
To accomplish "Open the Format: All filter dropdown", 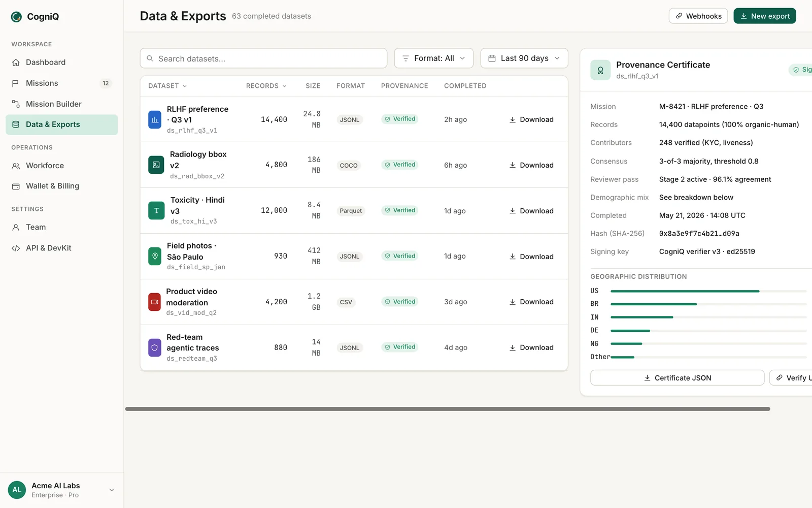I will (x=434, y=58).
